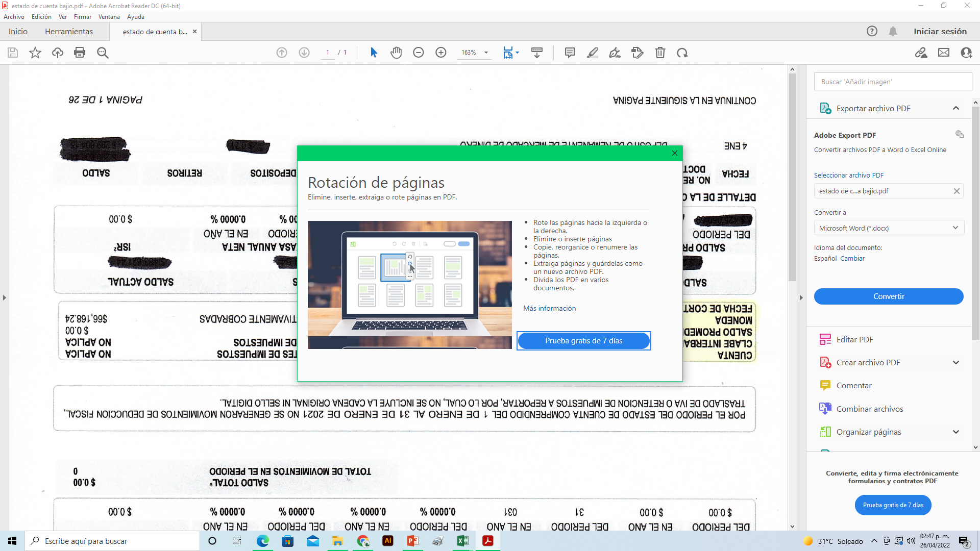Image resolution: width=980 pixels, height=551 pixels.
Task: Rotate page using circular arrow icon
Action: (x=682, y=53)
